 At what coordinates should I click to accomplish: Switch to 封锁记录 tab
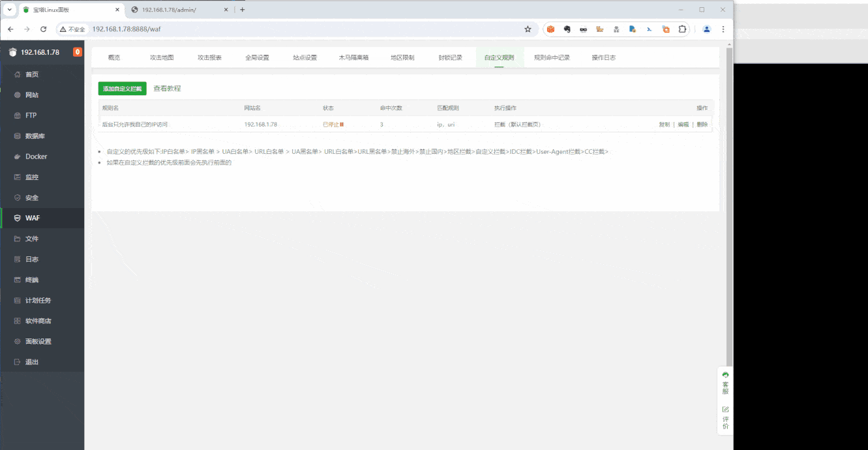click(x=450, y=57)
